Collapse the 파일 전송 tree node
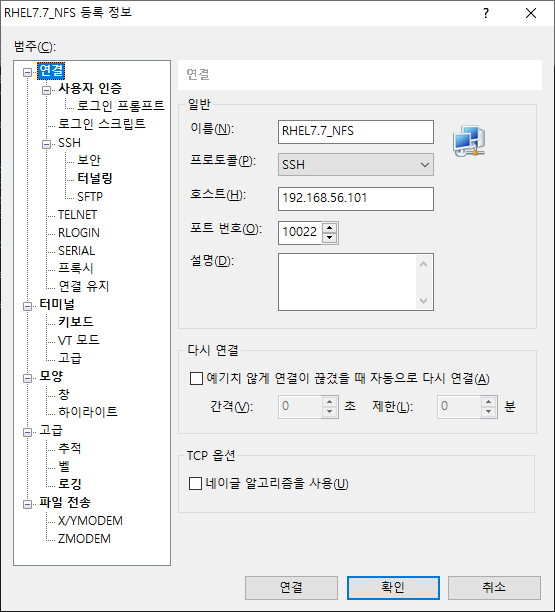The image size is (555, 612). [x=27, y=504]
